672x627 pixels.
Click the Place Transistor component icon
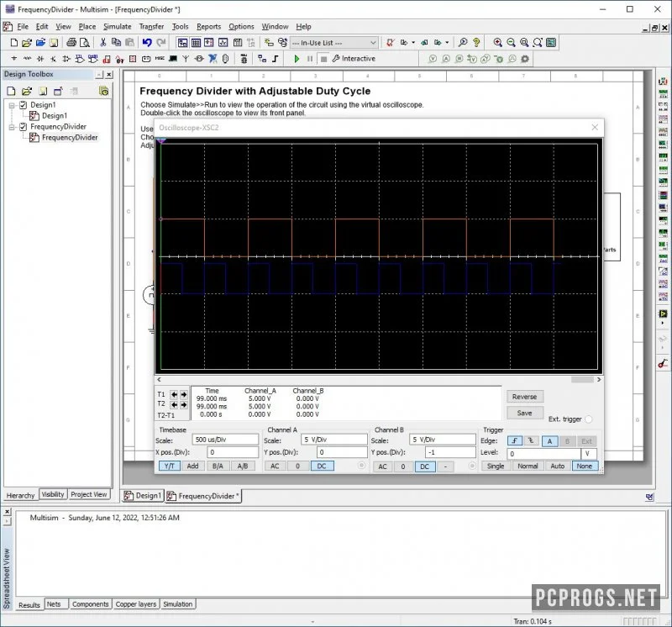pos(54,58)
